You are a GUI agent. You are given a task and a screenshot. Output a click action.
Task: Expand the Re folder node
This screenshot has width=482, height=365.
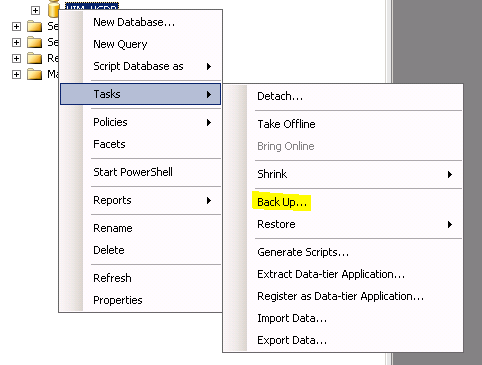[x=16, y=58]
